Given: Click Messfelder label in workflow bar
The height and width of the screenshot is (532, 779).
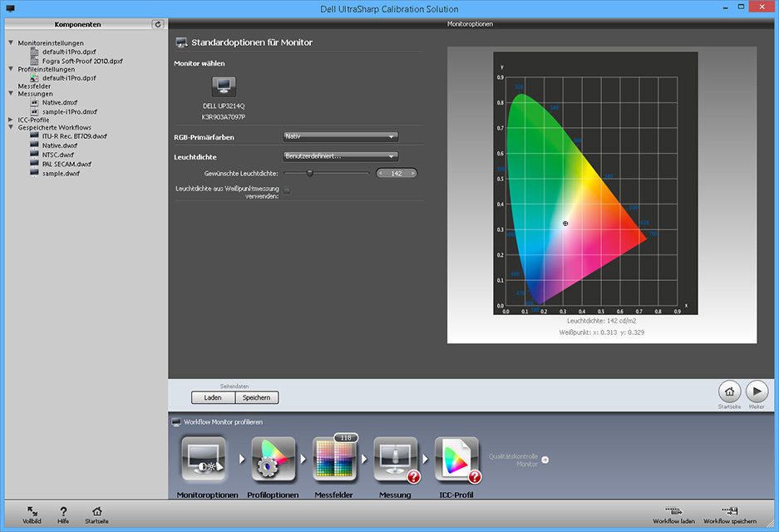Looking at the screenshot, I should point(334,495).
